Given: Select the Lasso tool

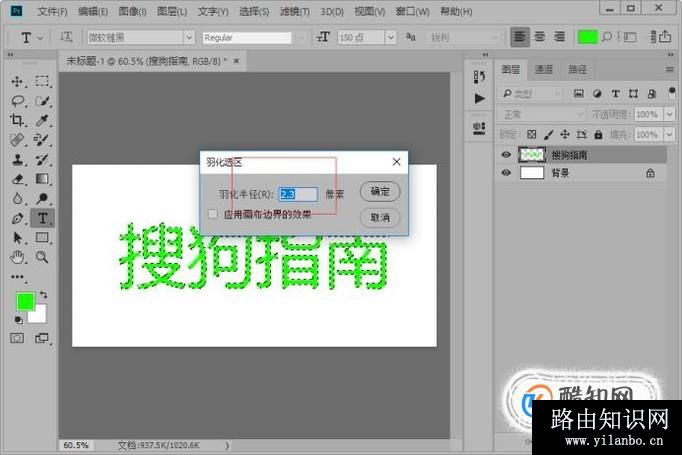Looking at the screenshot, I should coord(17,101).
